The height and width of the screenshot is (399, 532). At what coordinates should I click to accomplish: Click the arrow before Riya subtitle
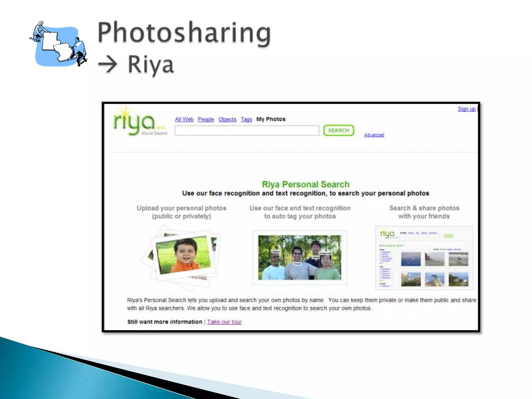point(108,64)
